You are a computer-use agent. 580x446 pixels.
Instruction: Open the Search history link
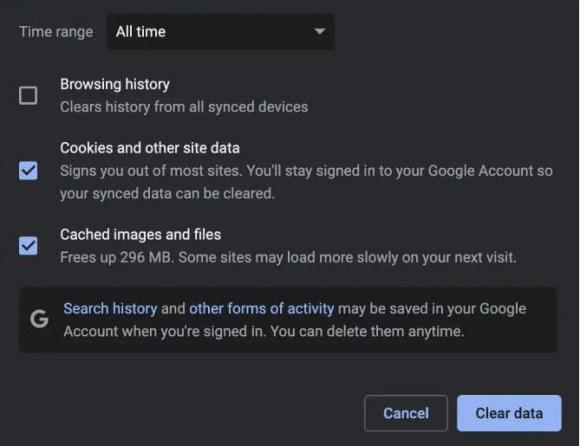(110, 309)
